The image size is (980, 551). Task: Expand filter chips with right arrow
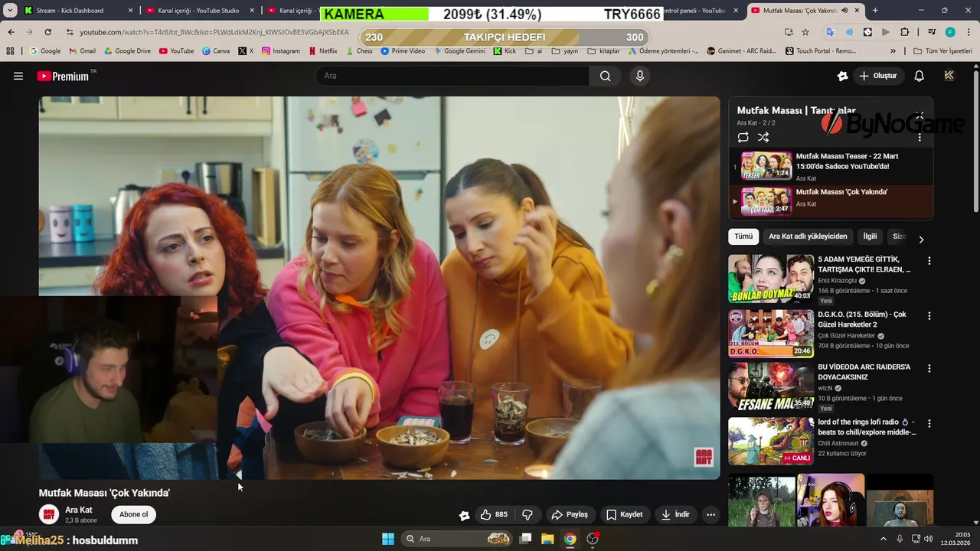(x=921, y=240)
